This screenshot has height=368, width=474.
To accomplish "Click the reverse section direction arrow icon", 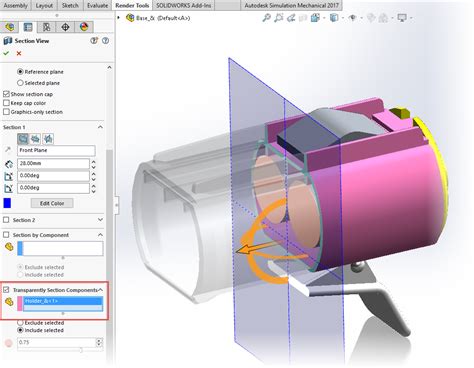I will coord(8,150).
